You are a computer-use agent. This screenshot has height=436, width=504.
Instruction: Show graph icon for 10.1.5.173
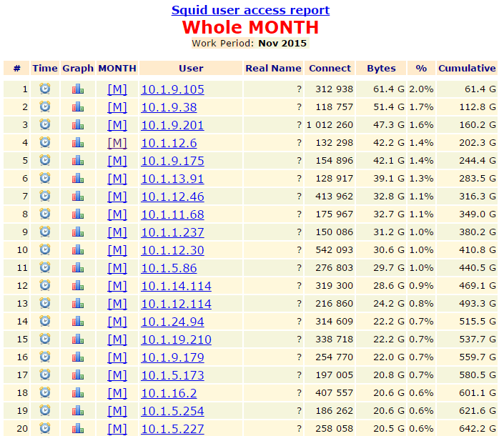78,375
